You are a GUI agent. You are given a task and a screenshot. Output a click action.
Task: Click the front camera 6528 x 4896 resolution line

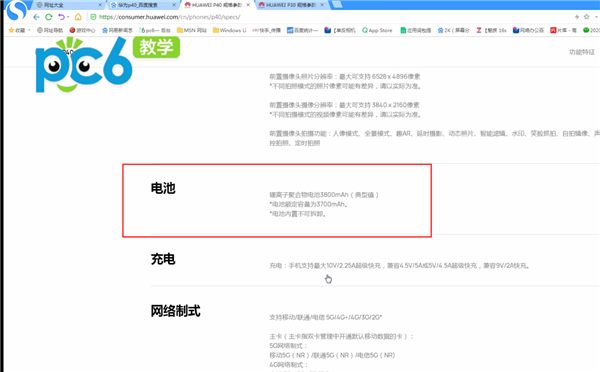point(345,77)
